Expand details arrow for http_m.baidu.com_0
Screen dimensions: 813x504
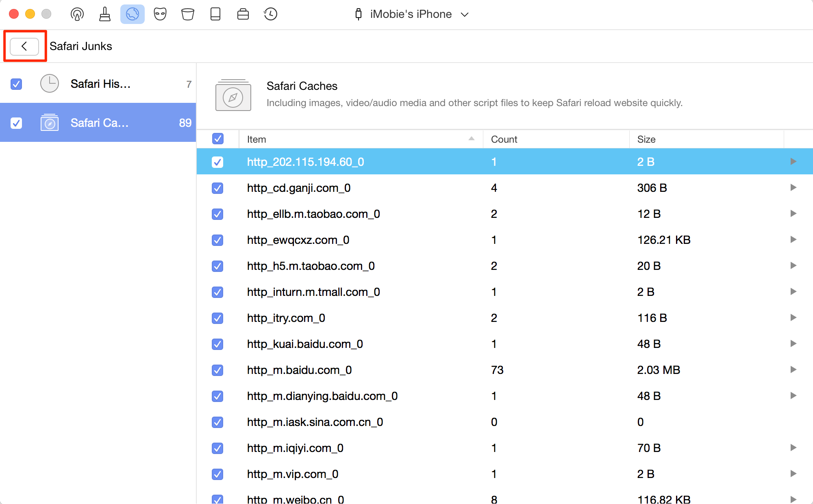(793, 369)
